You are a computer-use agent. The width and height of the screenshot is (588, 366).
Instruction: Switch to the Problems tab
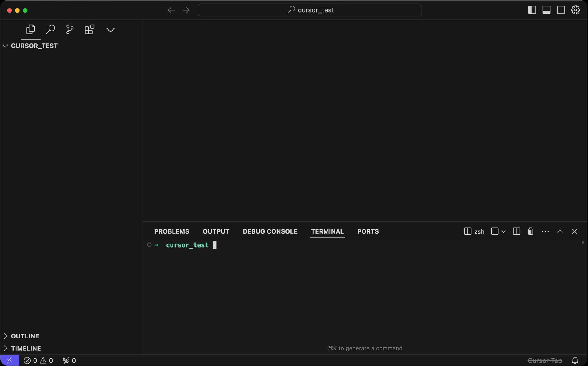pos(172,231)
